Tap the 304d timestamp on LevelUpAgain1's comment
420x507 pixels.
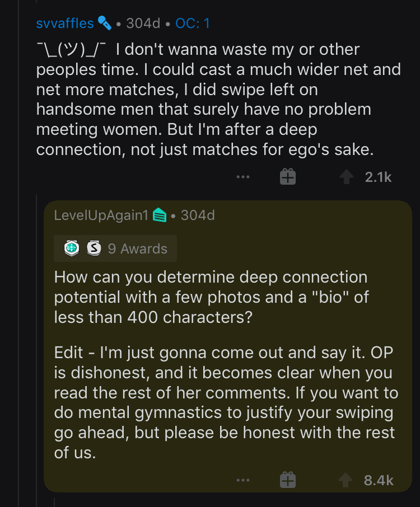tap(198, 215)
